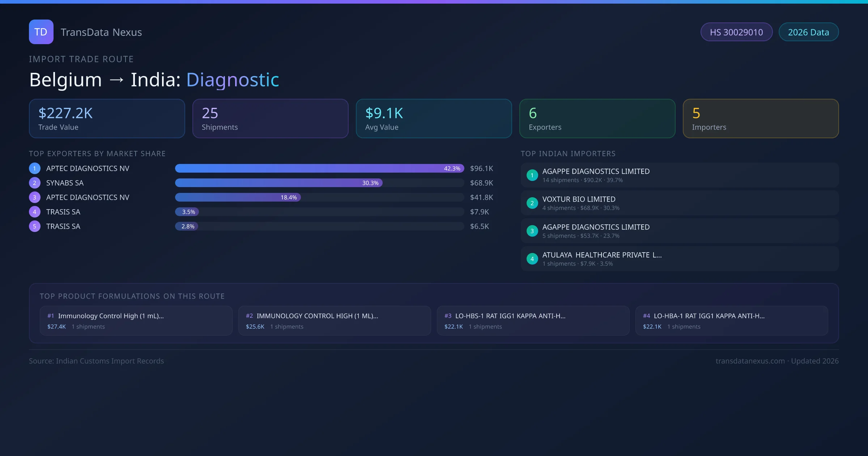Click the TD logo icon
The height and width of the screenshot is (456, 868).
[41, 32]
